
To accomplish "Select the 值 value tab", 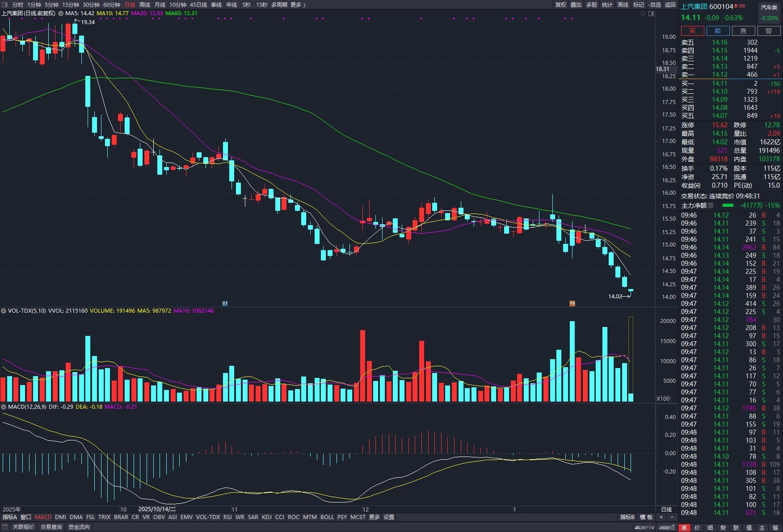I will coord(749,528).
